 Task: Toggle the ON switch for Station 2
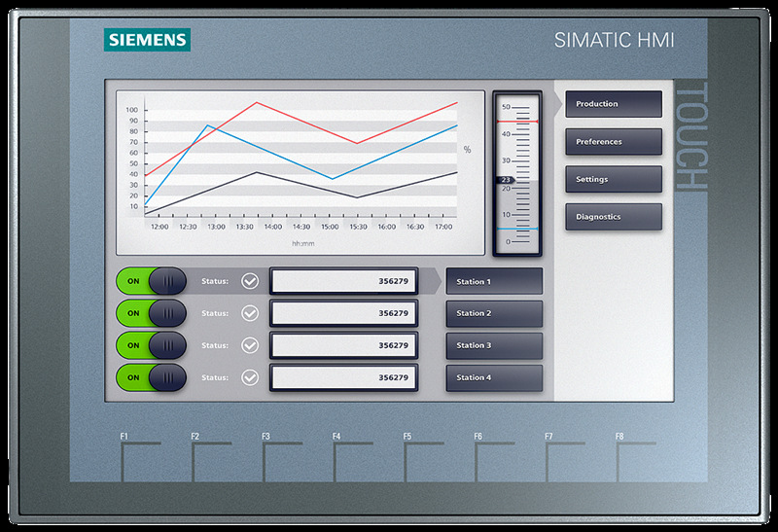pos(151,313)
